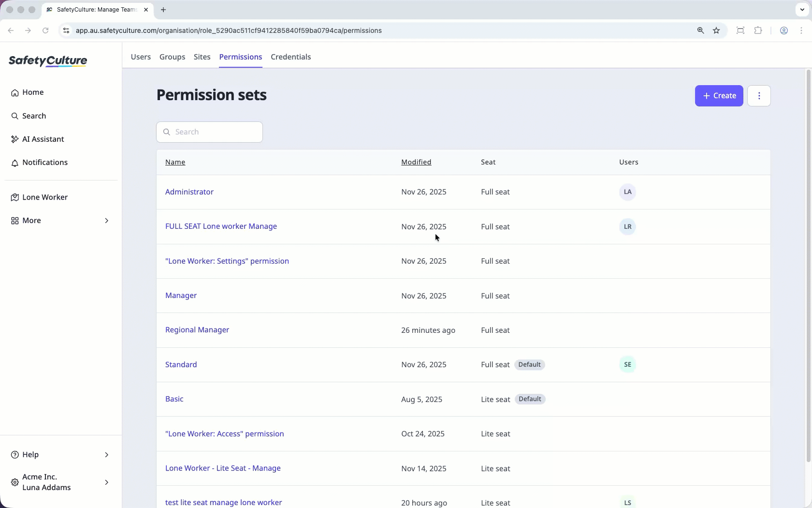Open "Lone Worker: Settings" permission
Image resolution: width=812 pixels, height=508 pixels.
(227, 261)
